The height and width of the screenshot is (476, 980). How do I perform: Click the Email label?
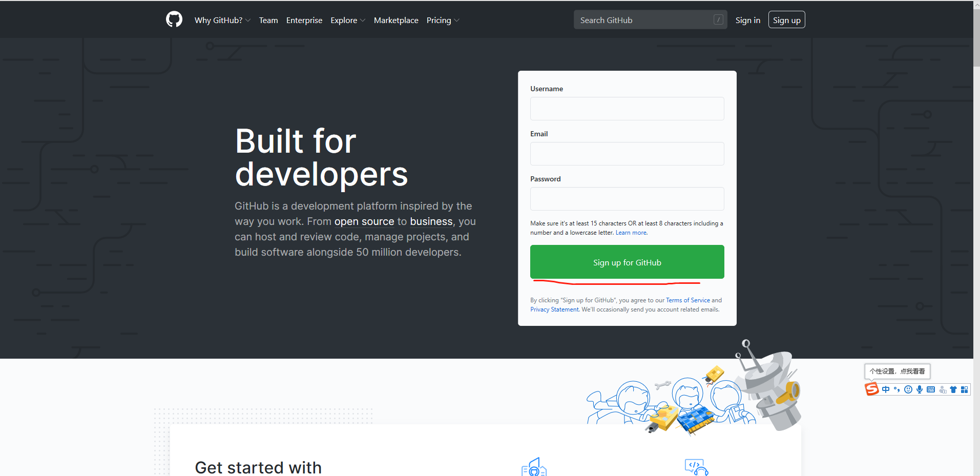pos(539,134)
